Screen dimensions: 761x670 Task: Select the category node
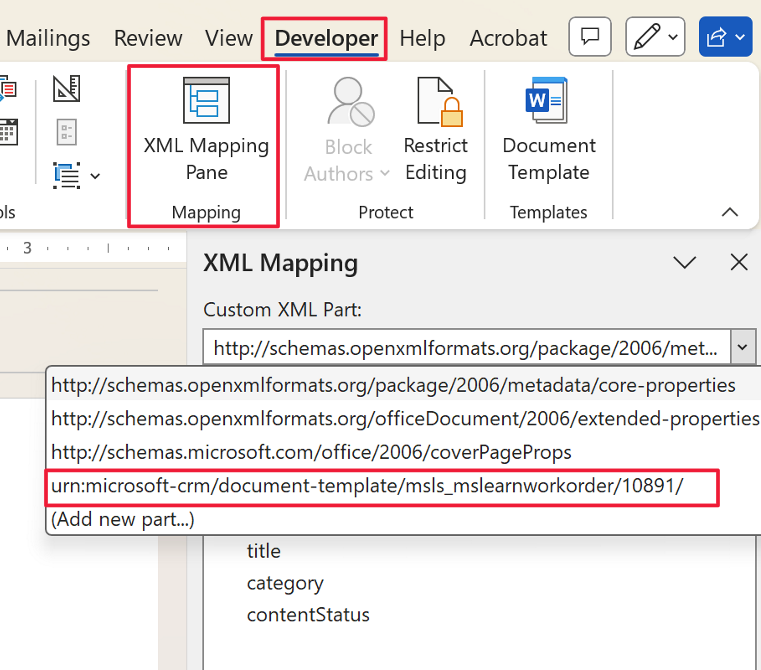(285, 583)
